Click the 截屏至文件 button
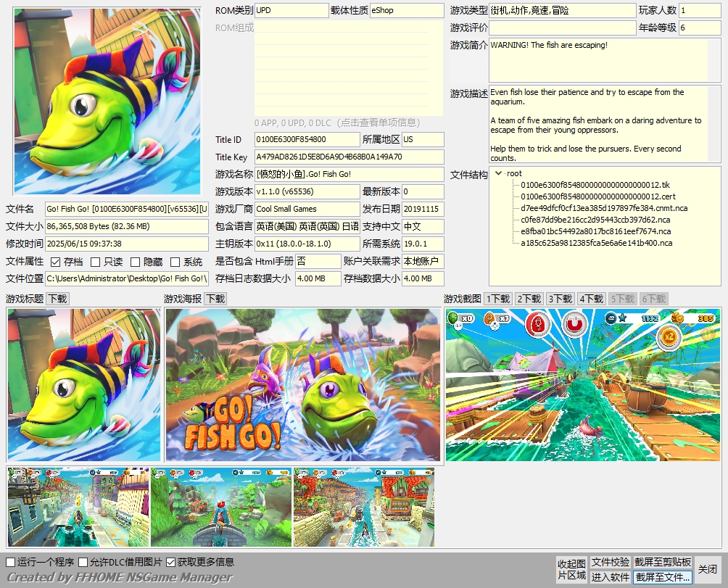 pos(663,577)
